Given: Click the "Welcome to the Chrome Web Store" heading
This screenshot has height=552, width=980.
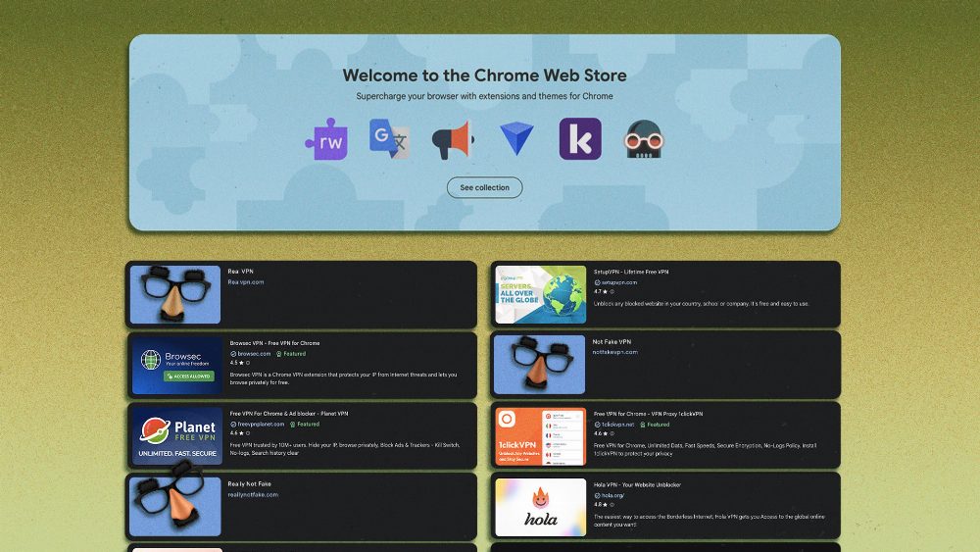Looking at the screenshot, I should 484,75.
